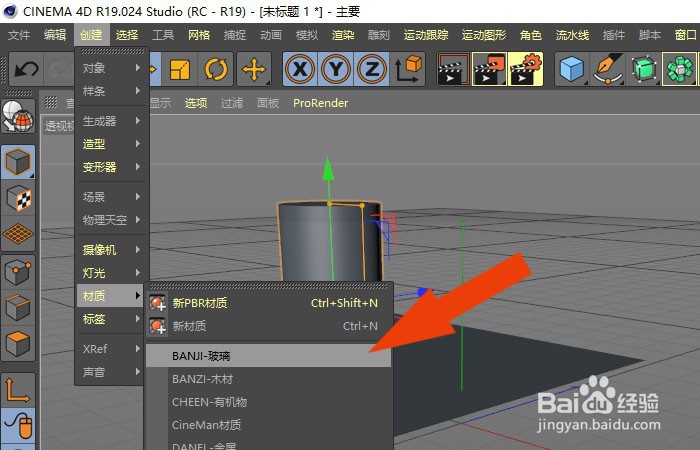The height and width of the screenshot is (450, 700).
Task: Toggle coordinate system icon
Action: [408, 69]
